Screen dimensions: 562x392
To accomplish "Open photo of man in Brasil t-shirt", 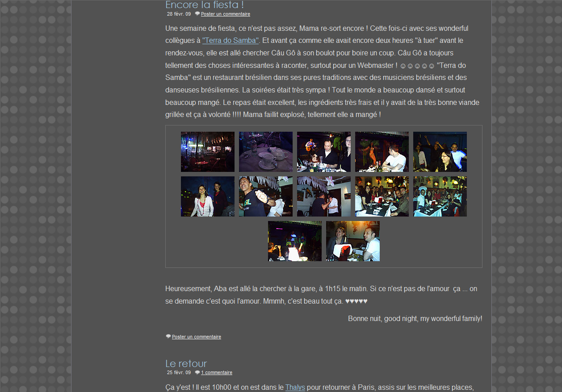I will [265, 196].
